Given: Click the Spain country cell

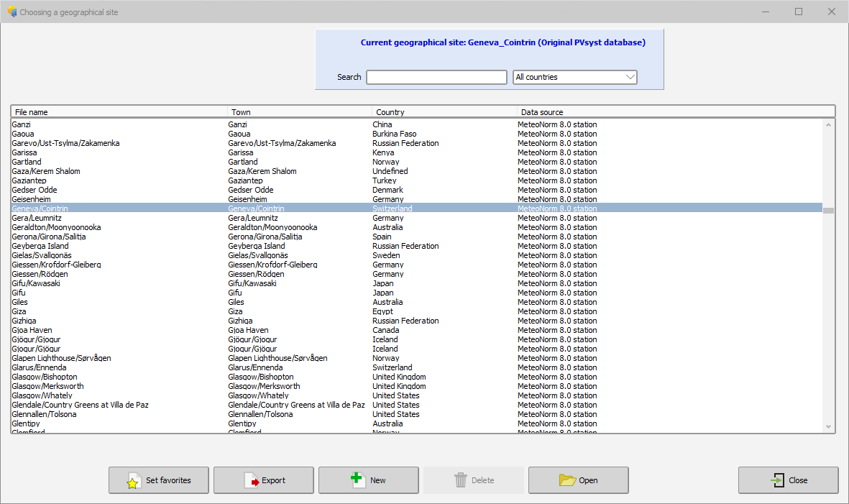Looking at the screenshot, I should tap(382, 237).
